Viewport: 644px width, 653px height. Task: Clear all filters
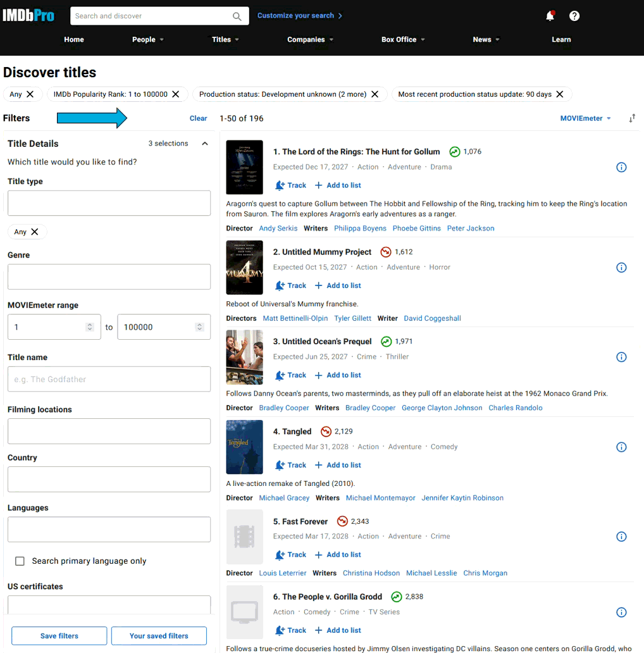point(198,118)
